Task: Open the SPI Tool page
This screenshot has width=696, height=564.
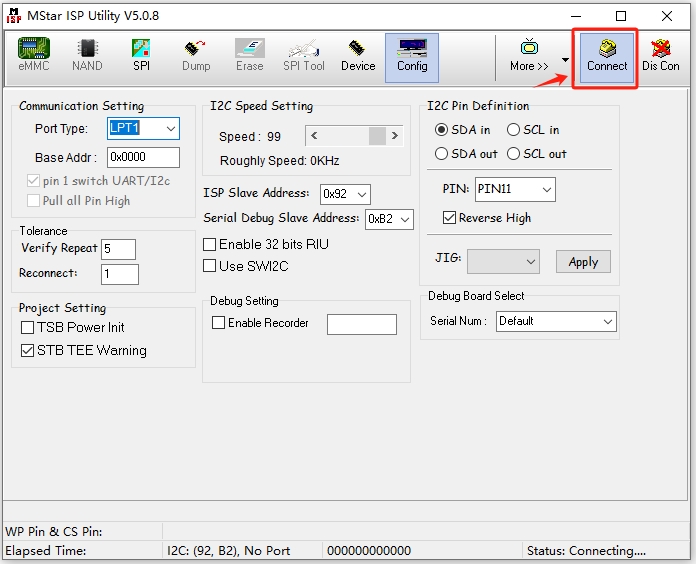Action: (x=304, y=55)
